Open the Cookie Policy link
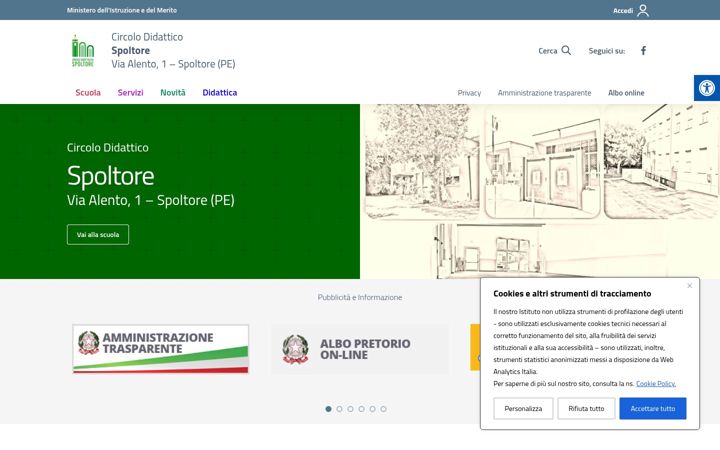720x450 pixels. pyautogui.click(x=656, y=384)
